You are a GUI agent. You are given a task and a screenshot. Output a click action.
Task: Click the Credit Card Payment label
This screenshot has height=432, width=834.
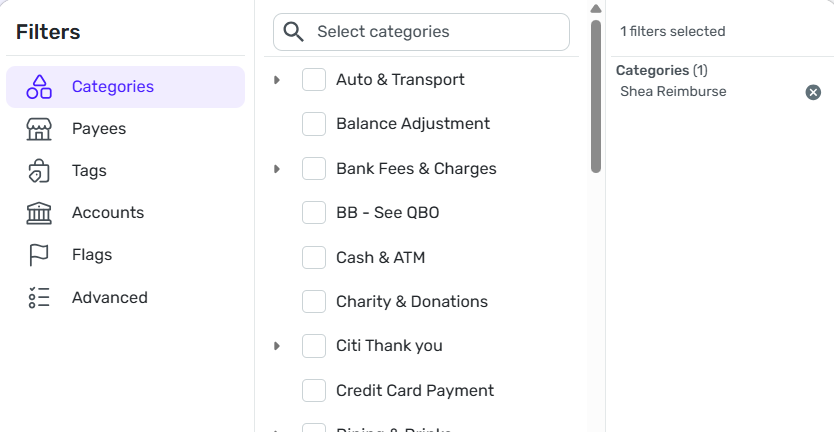pyautogui.click(x=414, y=390)
